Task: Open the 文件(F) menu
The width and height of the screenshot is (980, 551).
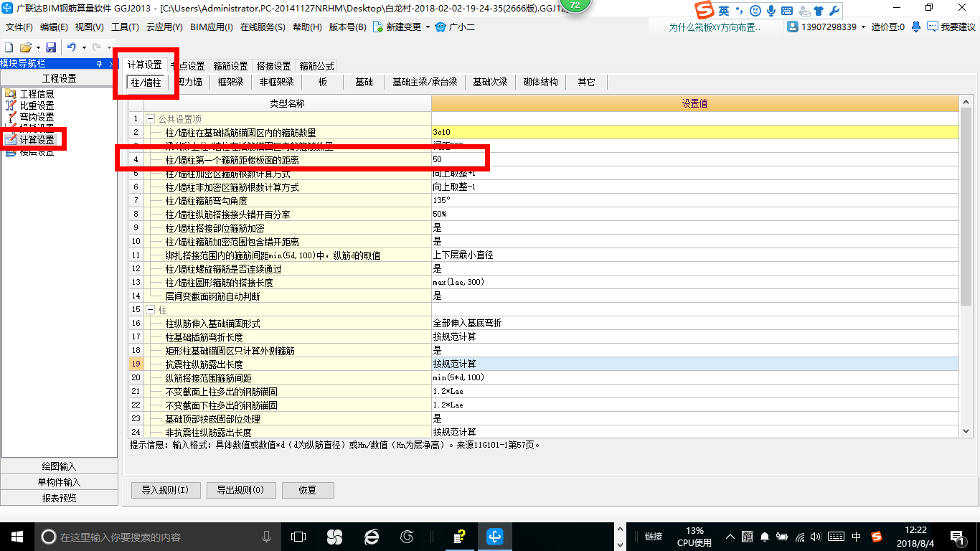Action: 19,27
